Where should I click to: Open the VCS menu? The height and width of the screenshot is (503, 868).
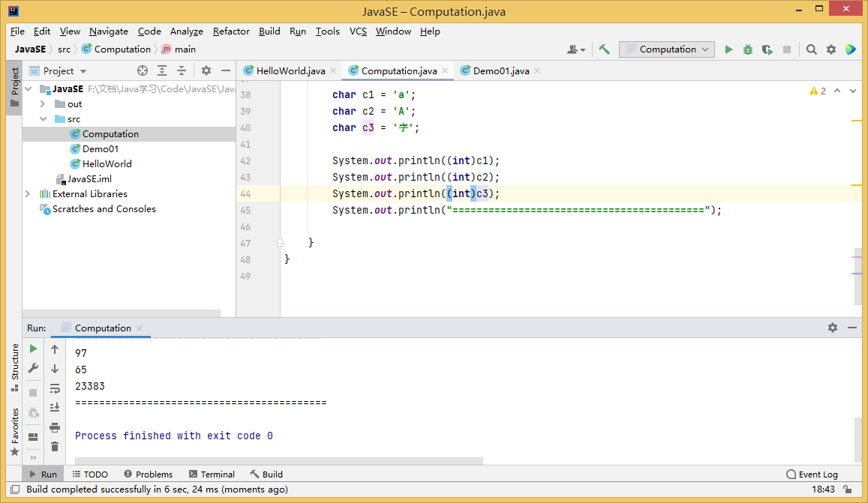tap(358, 31)
